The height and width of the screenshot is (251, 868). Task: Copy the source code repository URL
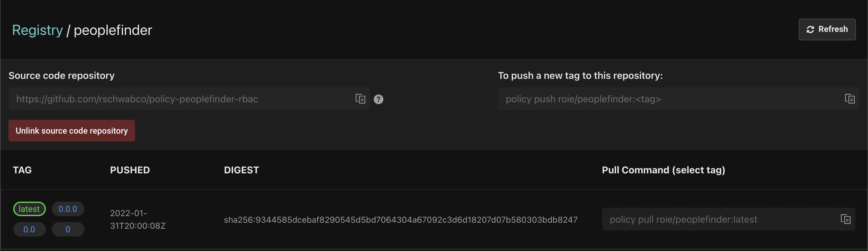click(x=360, y=99)
